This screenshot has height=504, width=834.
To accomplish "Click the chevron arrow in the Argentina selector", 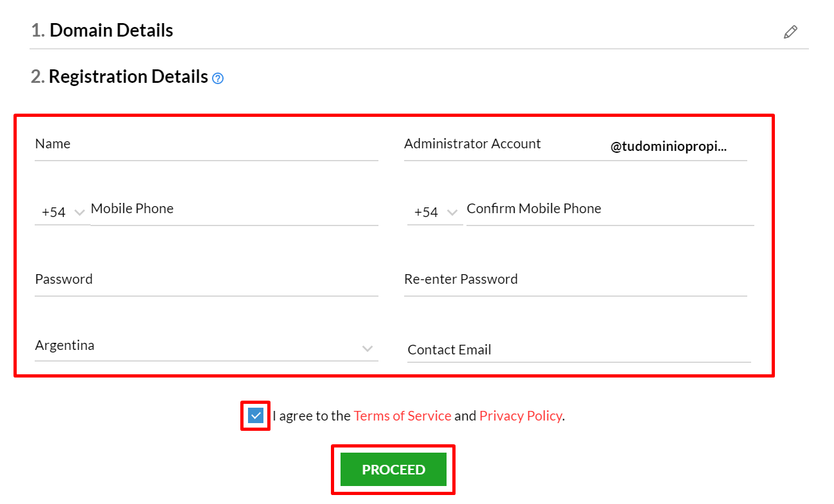I will click(x=368, y=349).
